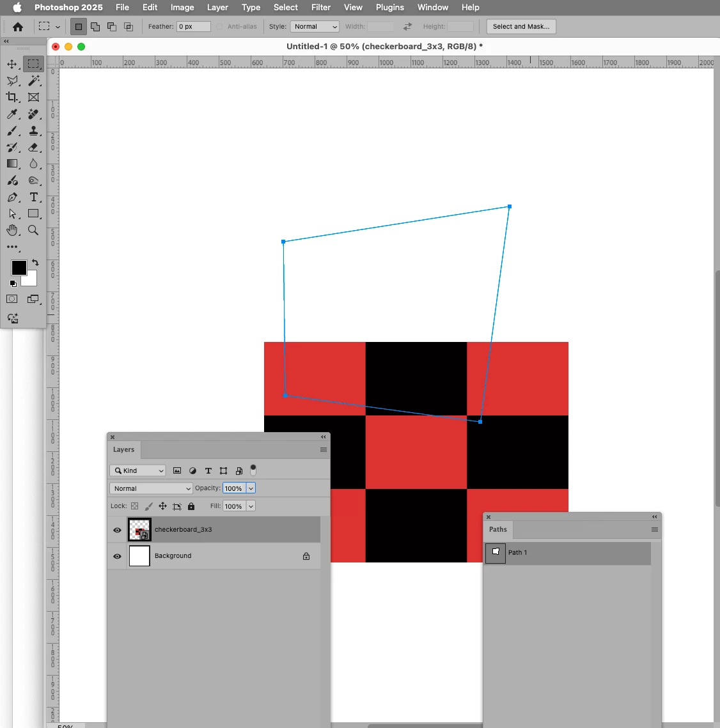Open the Layers panel tab
The width and height of the screenshot is (720, 728).
(x=123, y=449)
